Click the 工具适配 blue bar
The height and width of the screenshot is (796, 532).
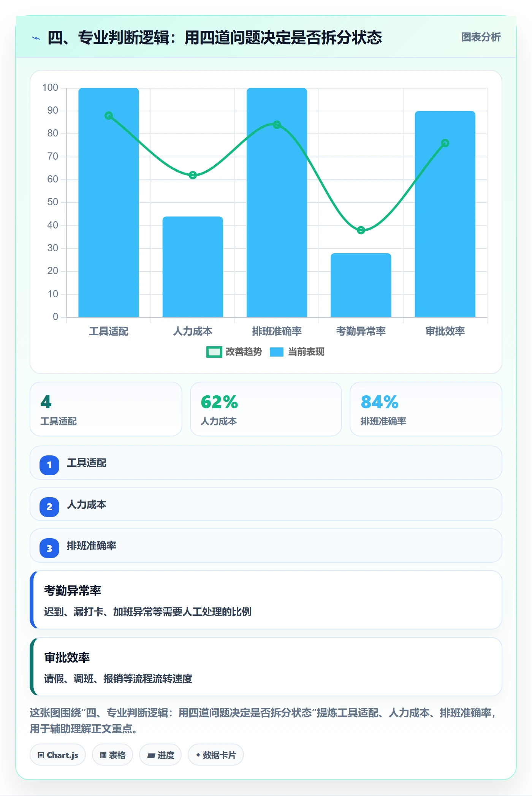[x=109, y=202]
